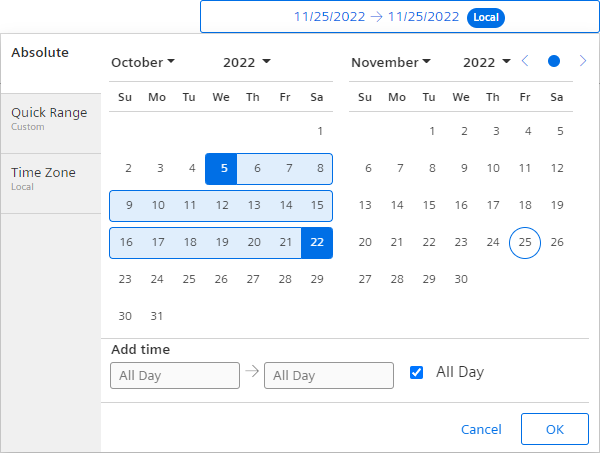
Task: Choose October 16
Action: click(125, 243)
